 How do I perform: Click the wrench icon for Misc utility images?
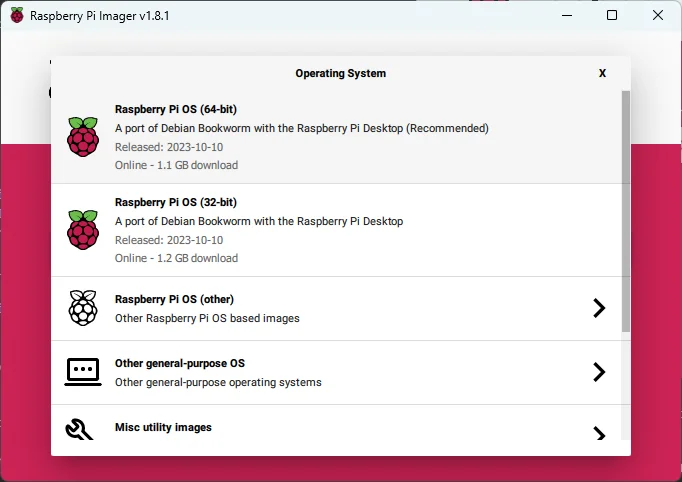pos(81,429)
